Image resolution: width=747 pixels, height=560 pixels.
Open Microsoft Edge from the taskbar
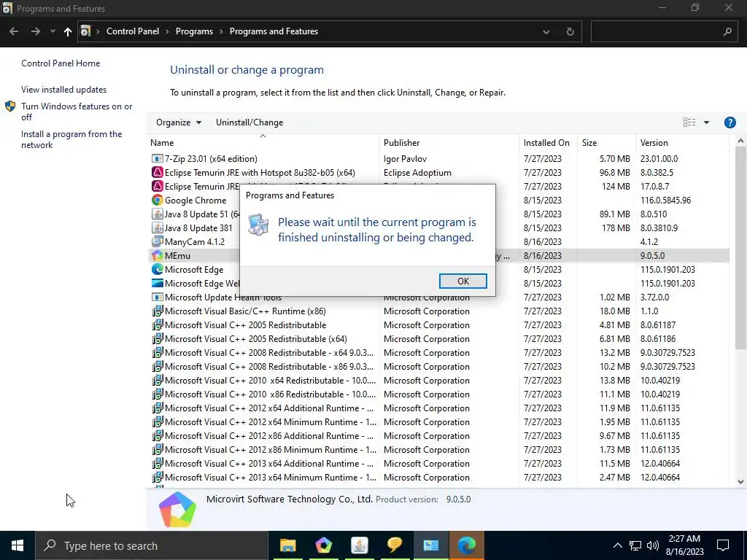(x=466, y=545)
